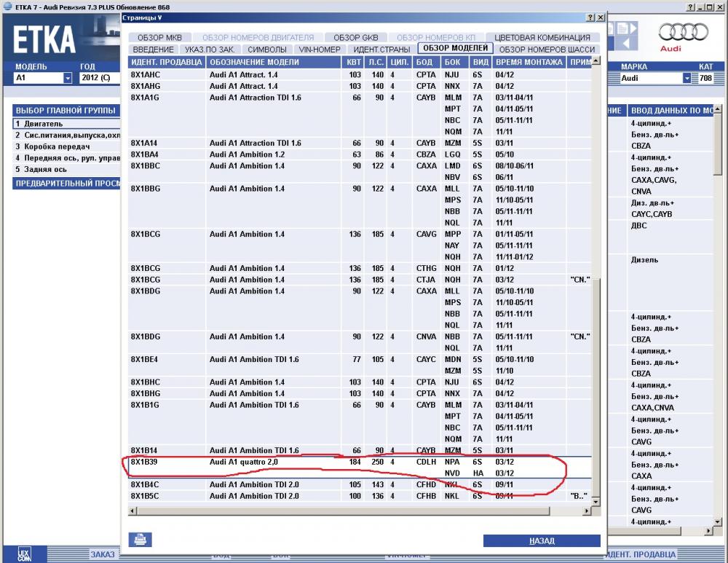Click row 8X1A14 Attraction TDI 1.6

tap(360, 143)
